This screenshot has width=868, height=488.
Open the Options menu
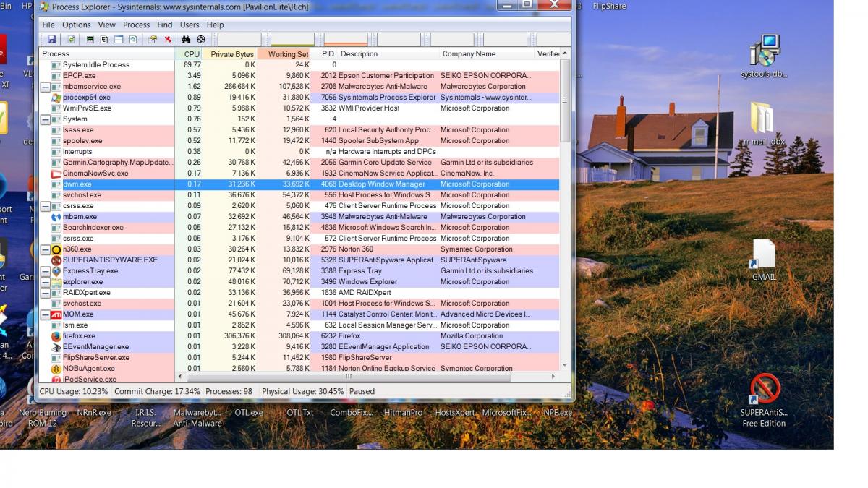(76, 25)
